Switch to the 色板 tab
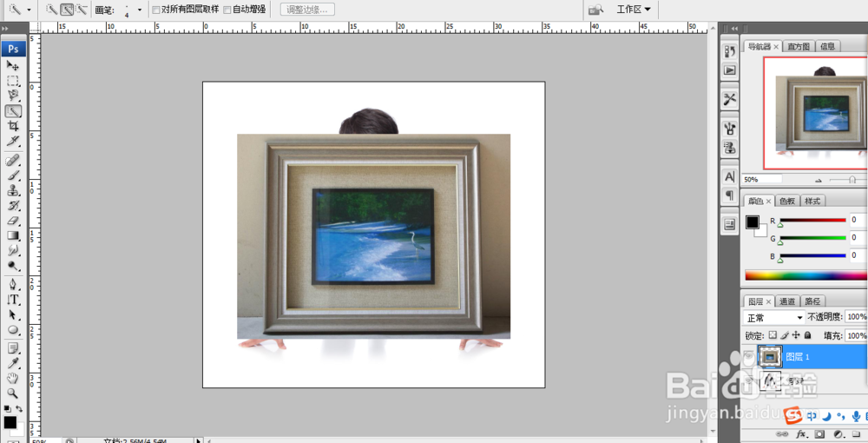Viewport: 868px width, 443px height. 787,201
